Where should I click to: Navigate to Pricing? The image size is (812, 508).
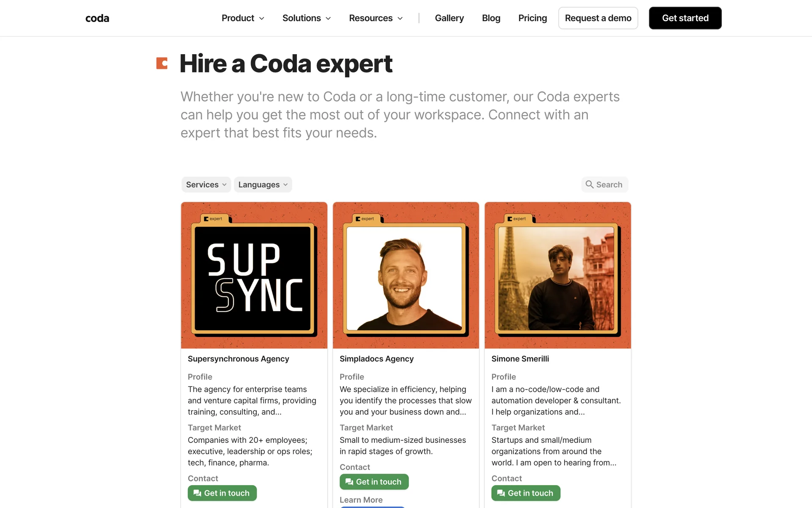[x=532, y=18]
